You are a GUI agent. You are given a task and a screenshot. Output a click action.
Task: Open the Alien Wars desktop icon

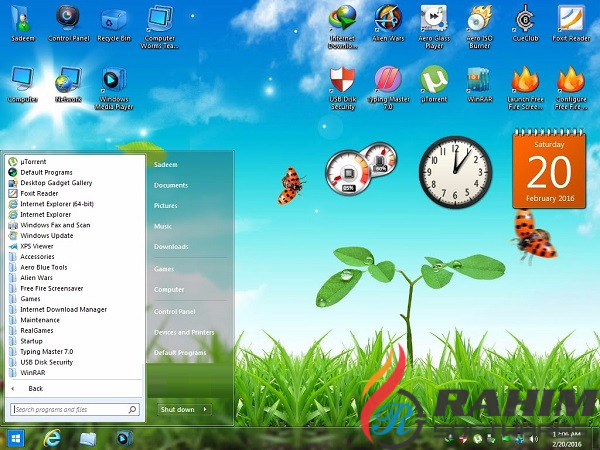point(388,21)
